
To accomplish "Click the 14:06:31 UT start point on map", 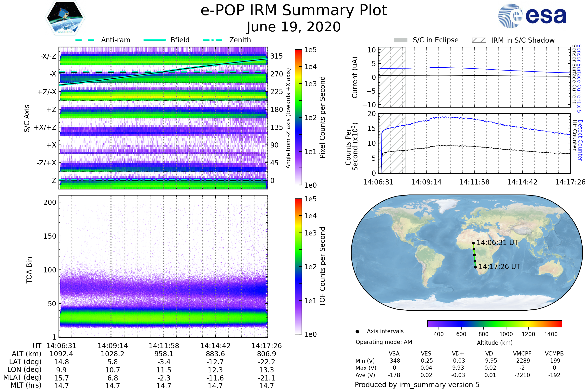I will [x=473, y=243].
